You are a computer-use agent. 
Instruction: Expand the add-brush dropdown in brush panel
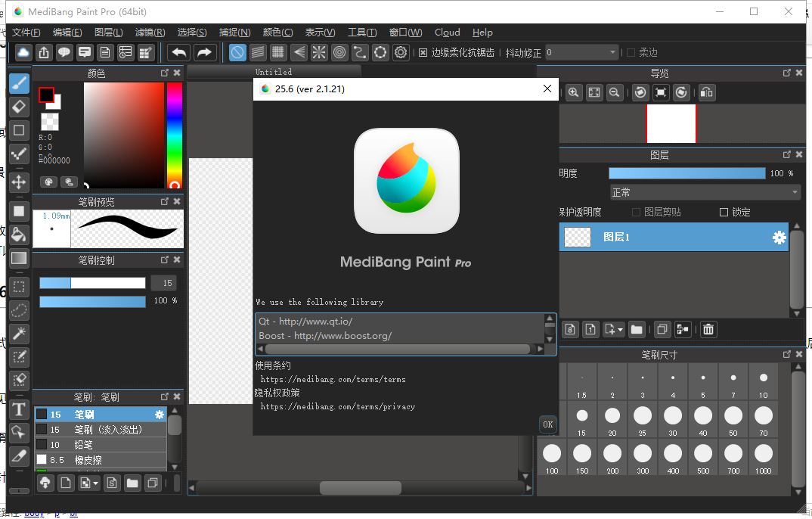(95, 483)
